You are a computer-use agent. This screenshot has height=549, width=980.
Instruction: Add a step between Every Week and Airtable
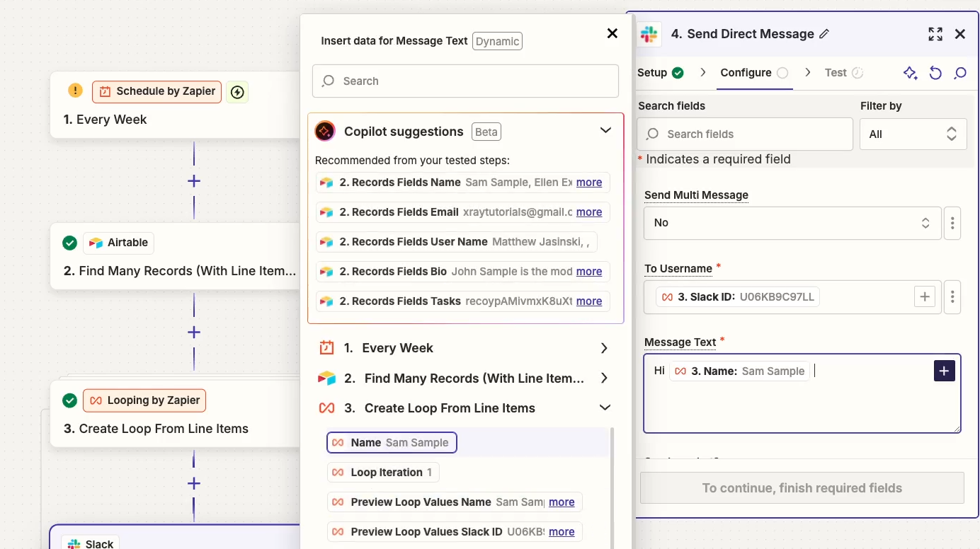(x=193, y=181)
